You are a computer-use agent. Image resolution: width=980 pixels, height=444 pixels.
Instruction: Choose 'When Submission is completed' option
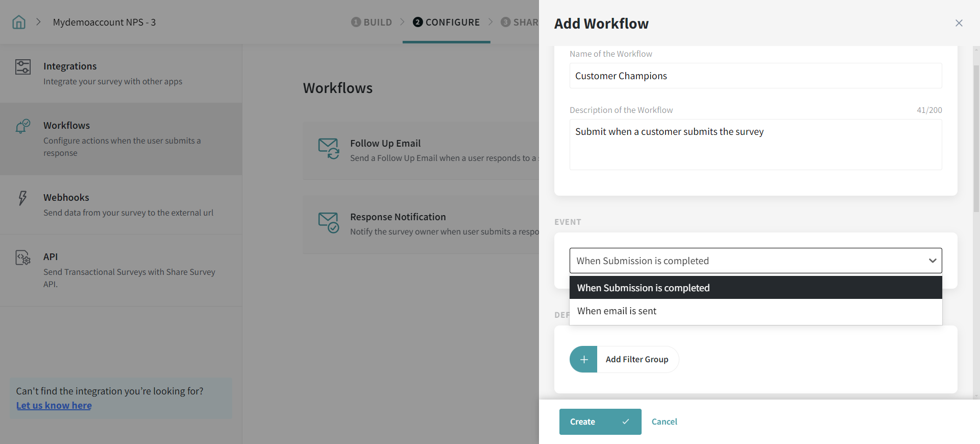(x=643, y=288)
